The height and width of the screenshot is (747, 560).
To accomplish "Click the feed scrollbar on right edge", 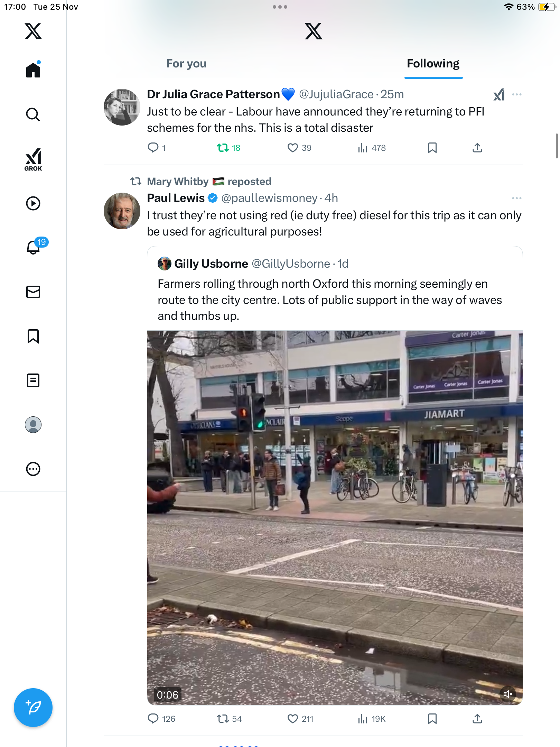I will [x=557, y=145].
